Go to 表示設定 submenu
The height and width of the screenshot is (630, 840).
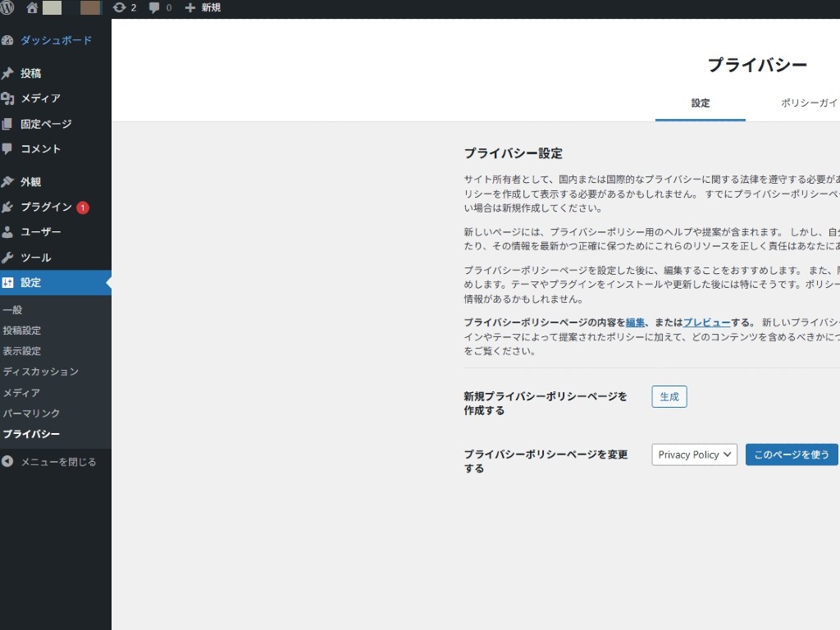click(22, 351)
